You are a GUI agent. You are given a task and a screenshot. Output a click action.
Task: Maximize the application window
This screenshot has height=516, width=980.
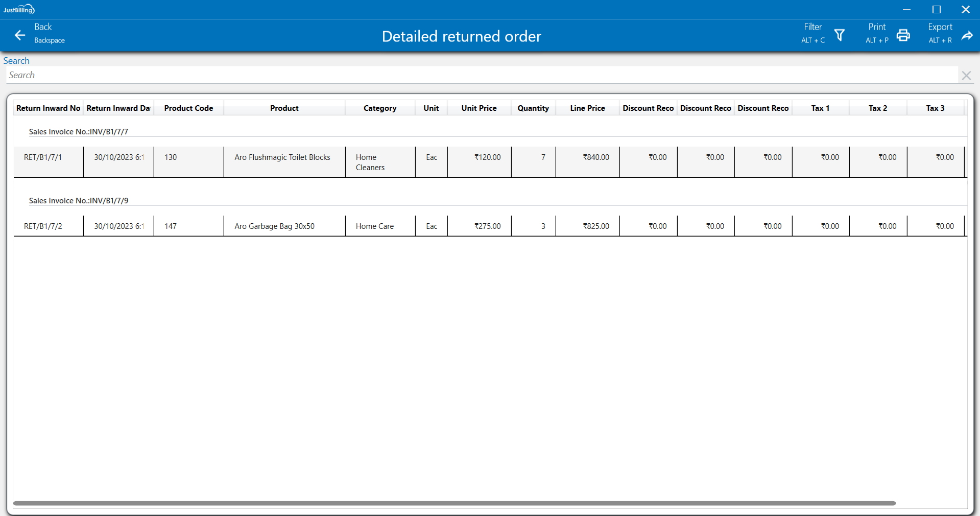tap(936, 9)
